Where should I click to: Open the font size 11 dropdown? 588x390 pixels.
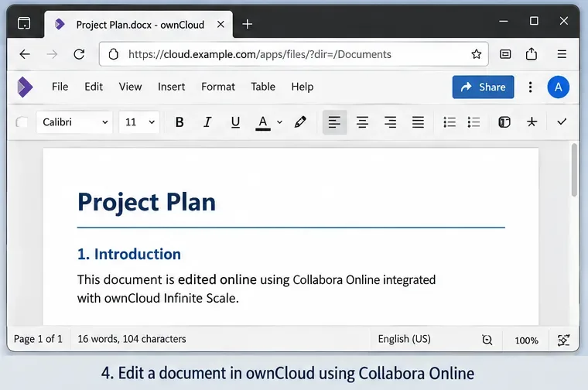coord(139,122)
